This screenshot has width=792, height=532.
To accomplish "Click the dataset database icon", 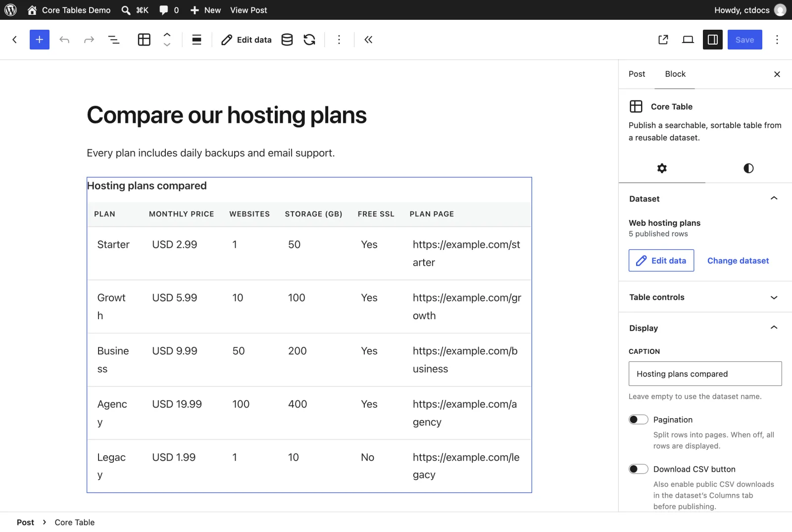I will 287,40.
